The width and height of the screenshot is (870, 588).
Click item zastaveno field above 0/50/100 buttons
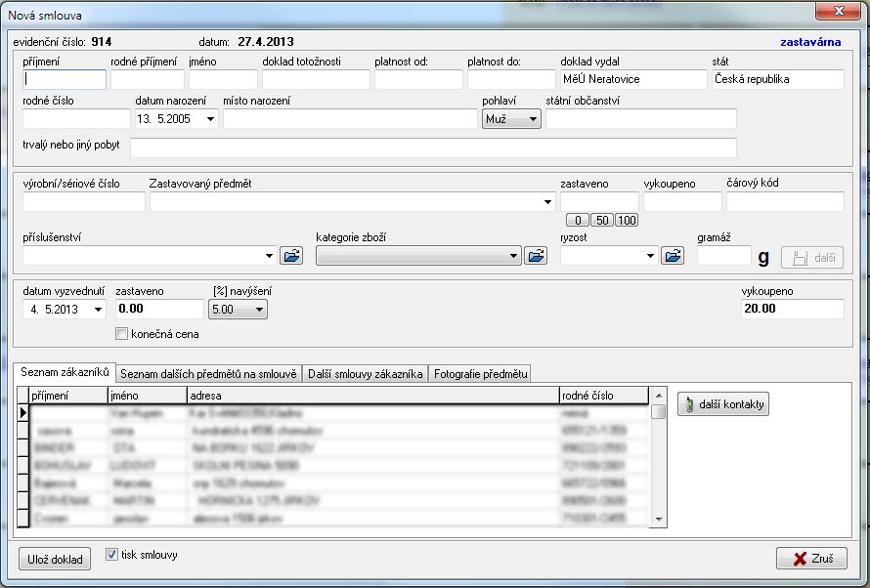pyautogui.click(x=599, y=202)
